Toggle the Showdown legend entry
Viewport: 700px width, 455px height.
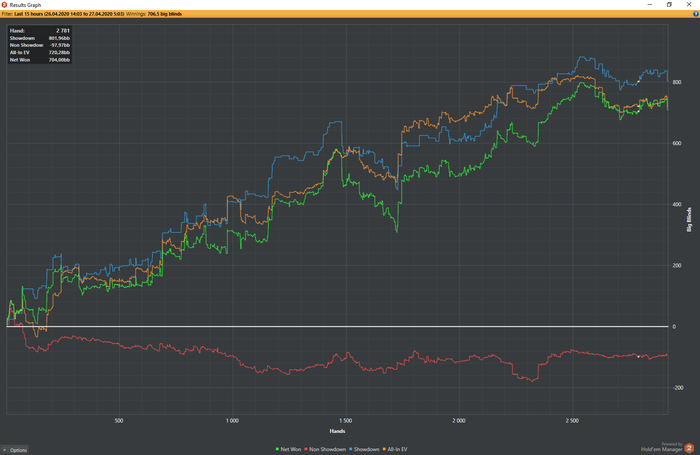click(x=364, y=449)
